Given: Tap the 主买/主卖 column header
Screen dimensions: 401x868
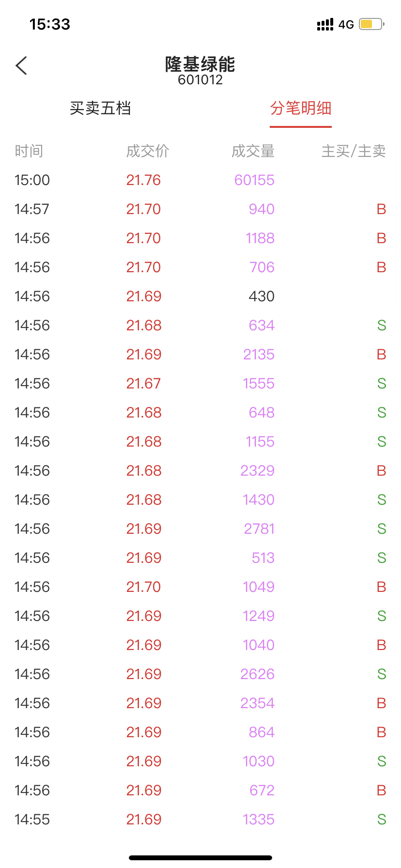Looking at the screenshot, I should [x=354, y=151].
